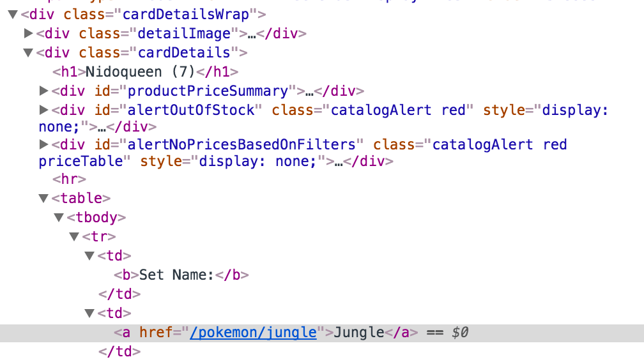Collapse the td containing Set Name
This screenshot has height=364, width=644.
pyautogui.click(x=89, y=256)
